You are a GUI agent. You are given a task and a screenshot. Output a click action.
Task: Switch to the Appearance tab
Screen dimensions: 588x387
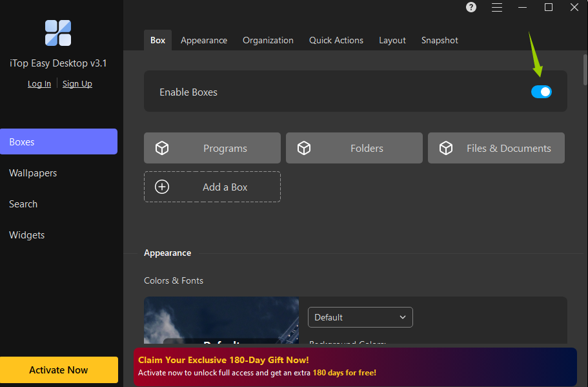click(x=204, y=40)
